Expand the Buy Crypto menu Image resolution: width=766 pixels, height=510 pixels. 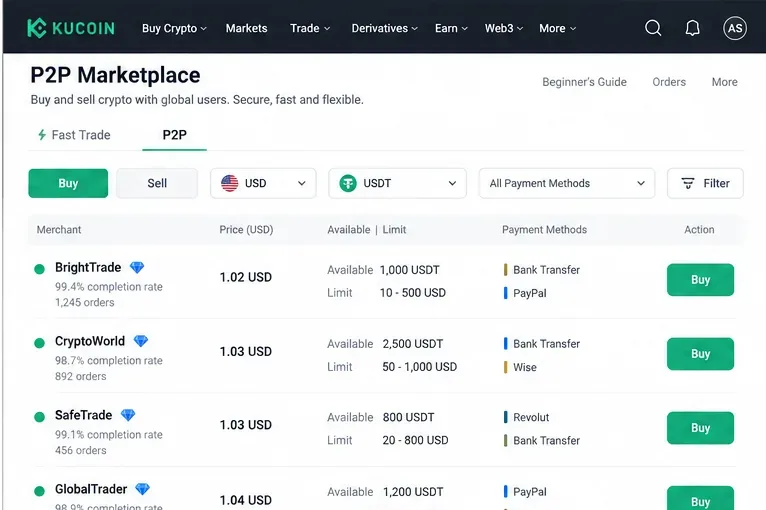pos(174,28)
